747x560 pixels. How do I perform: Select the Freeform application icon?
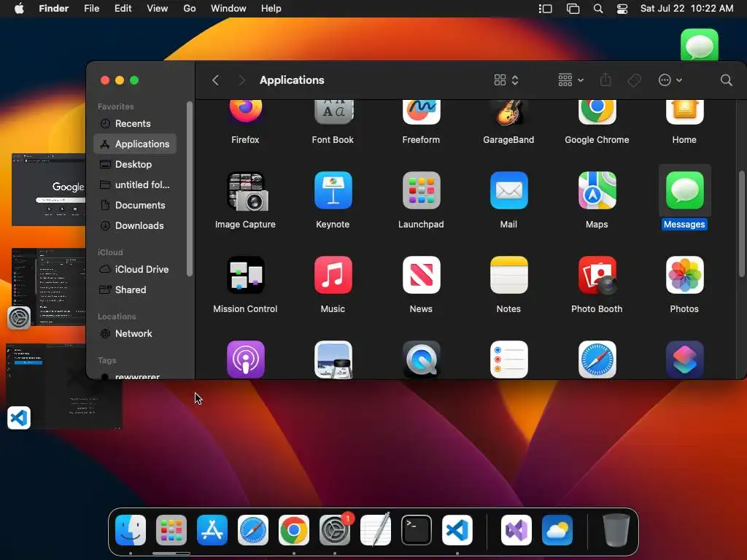421,112
